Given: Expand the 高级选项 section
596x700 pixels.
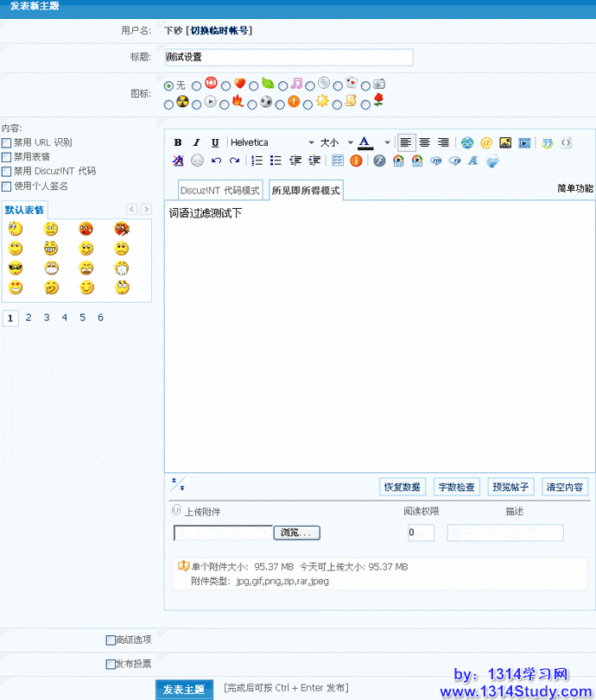Looking at the screenshot, I should [110, 640].
